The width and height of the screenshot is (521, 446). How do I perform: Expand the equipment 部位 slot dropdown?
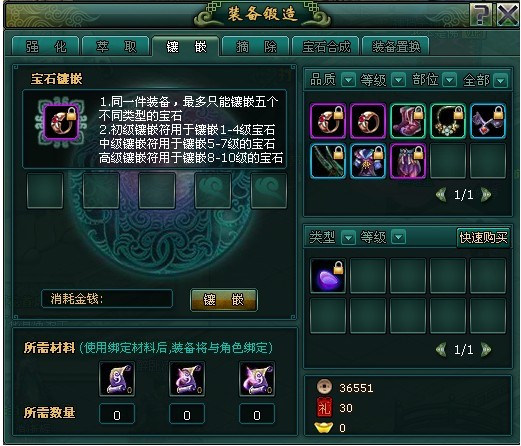click(x=449, y=80)
